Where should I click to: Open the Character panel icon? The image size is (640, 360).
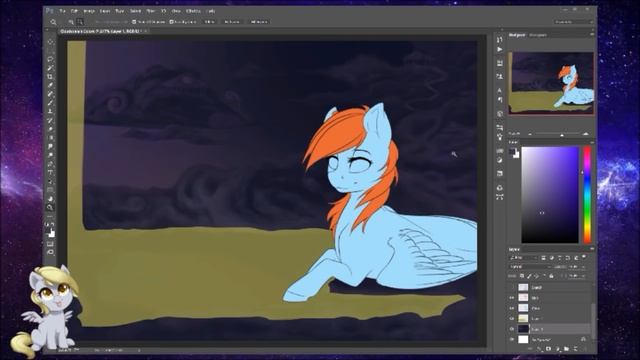tap(500, 90)
